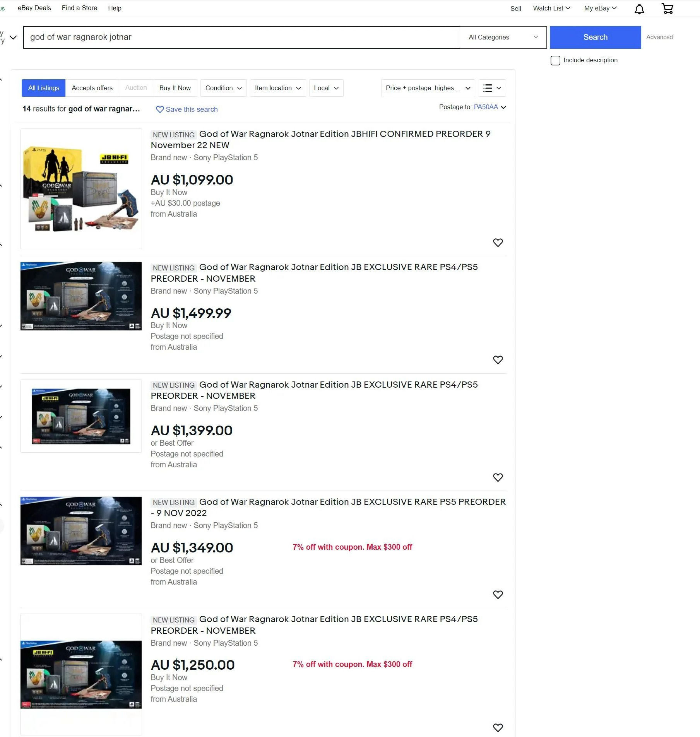Image resolution: width=700 pixels, height=737 pixels.
Task: Open the AU $1,250.00 listing title
Action: pos(314,625)
